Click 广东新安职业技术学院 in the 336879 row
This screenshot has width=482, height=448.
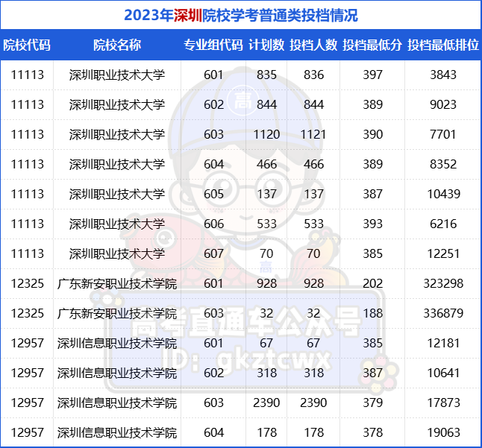tap(117, 313)
